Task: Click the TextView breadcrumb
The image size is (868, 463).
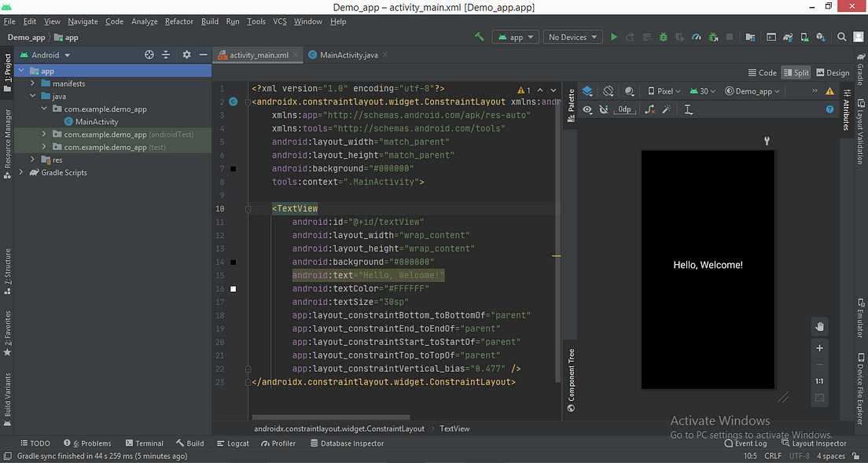Action: 454,428
